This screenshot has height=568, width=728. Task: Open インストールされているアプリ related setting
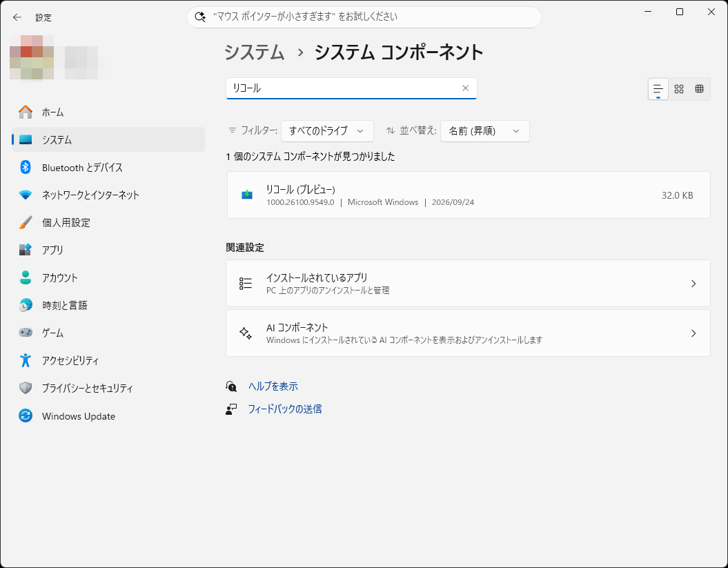(468, 283)
